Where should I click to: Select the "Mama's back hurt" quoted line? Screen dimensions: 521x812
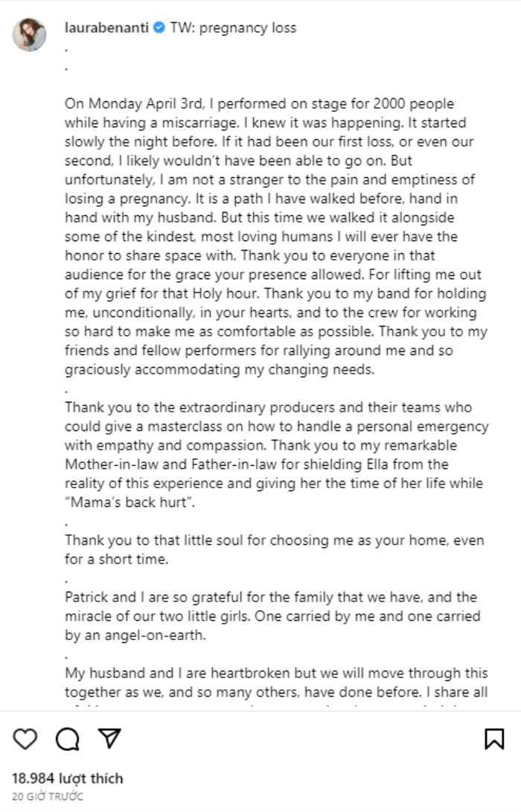(130, 502)
